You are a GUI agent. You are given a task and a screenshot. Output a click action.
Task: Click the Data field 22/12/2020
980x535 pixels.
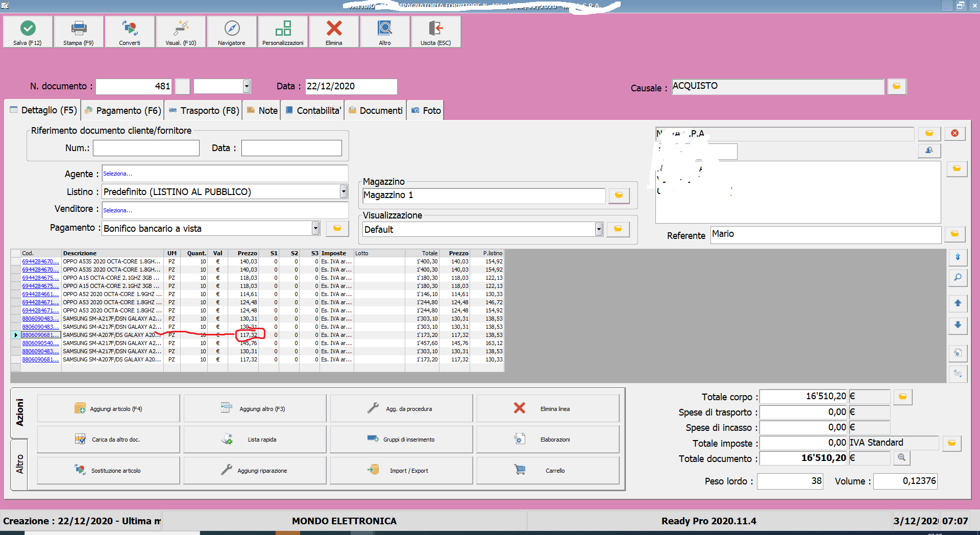pos(351,86)
